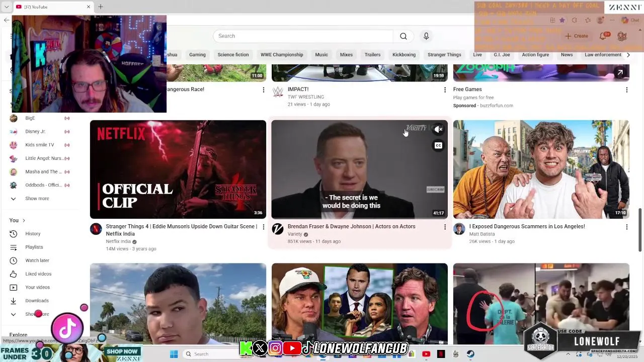The height and width of the screenshot is (362, 644).
Task: Open options for Dangerous Scammers video
Action: (x=626, y=227)
